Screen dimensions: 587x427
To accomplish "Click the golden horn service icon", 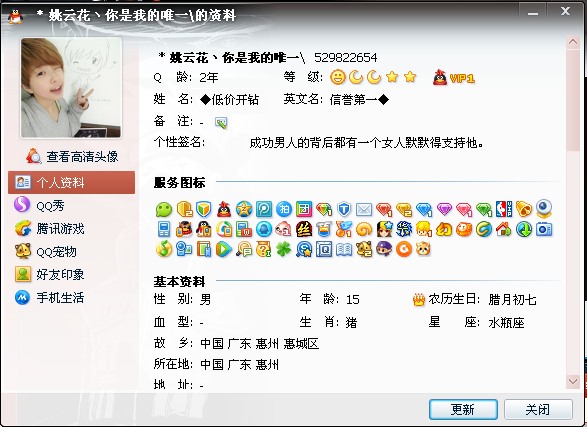I will [x=524, y=209].
